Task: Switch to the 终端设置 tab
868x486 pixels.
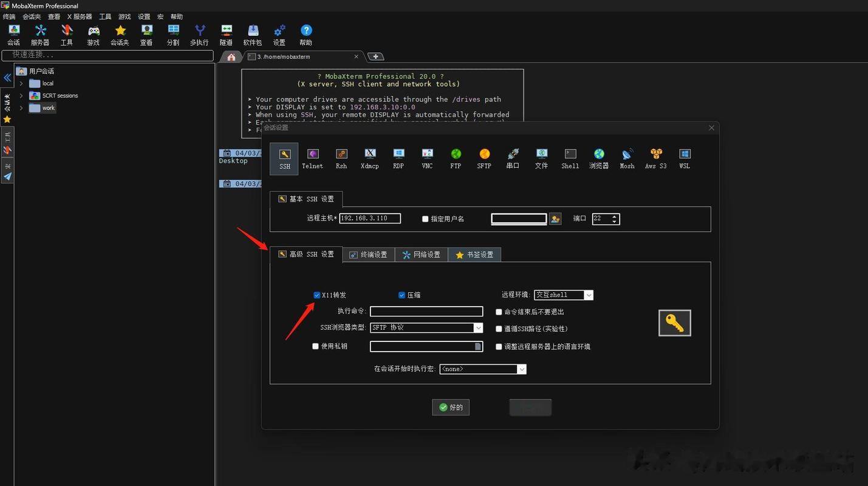Action: click(369, 255)
